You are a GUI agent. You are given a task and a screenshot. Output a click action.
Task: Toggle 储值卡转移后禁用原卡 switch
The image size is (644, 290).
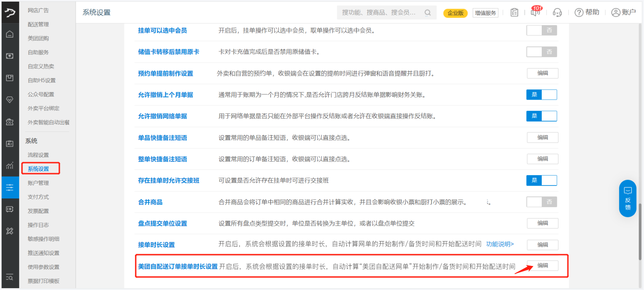point(542,52)
